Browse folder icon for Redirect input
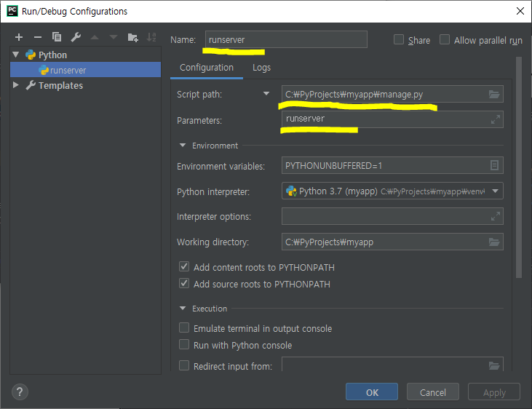 coord(494,365)
